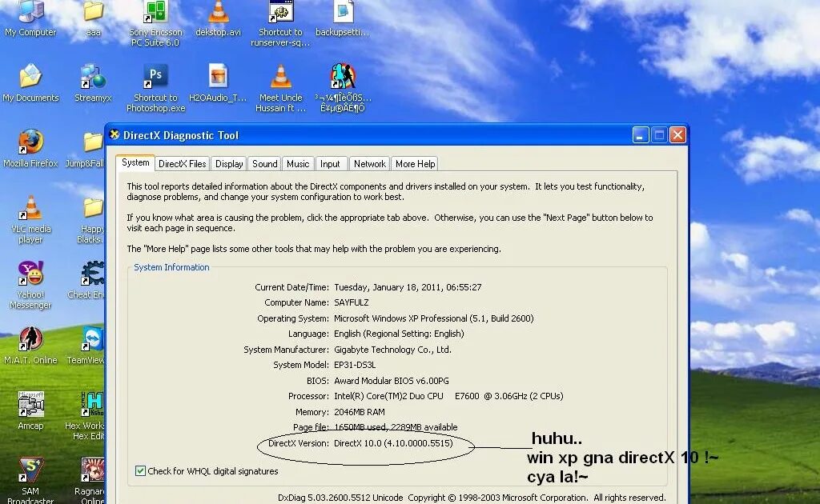Click the System Information group label
Image resolution: width=820 pixels, height=504 pixels.
tap(171, 267)
